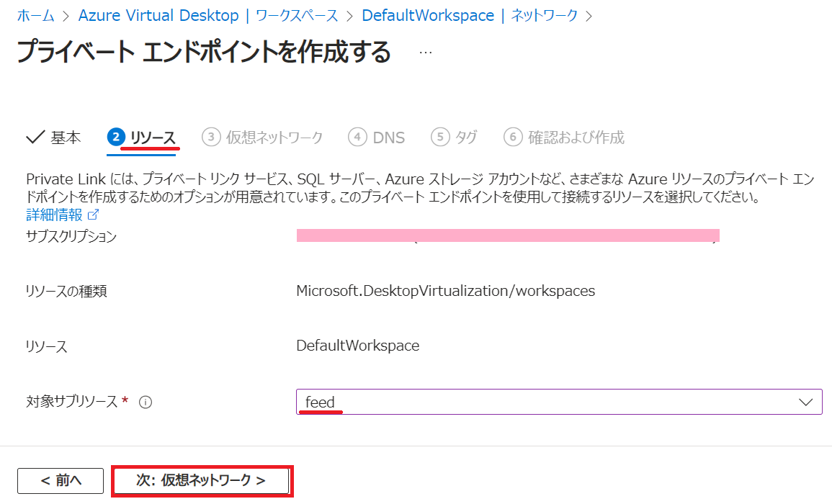Switch to the 基本 tab
This screenshot has height=504, width=832.
(x=53, y=138)
